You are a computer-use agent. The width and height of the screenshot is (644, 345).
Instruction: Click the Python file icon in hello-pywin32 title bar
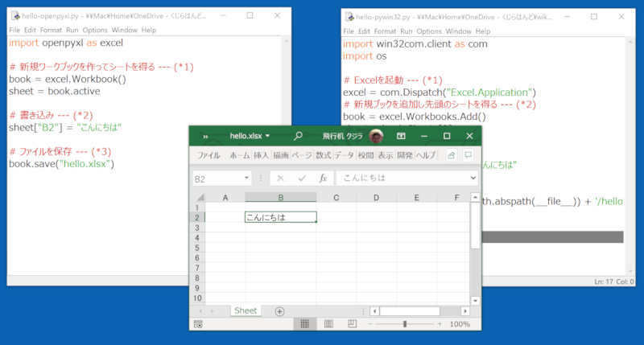(x=349, y=17)
